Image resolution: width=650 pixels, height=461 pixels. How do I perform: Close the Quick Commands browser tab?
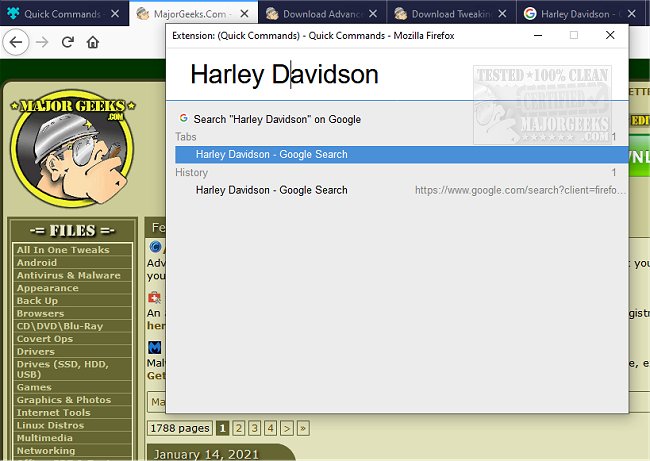(x=115, y=14)
